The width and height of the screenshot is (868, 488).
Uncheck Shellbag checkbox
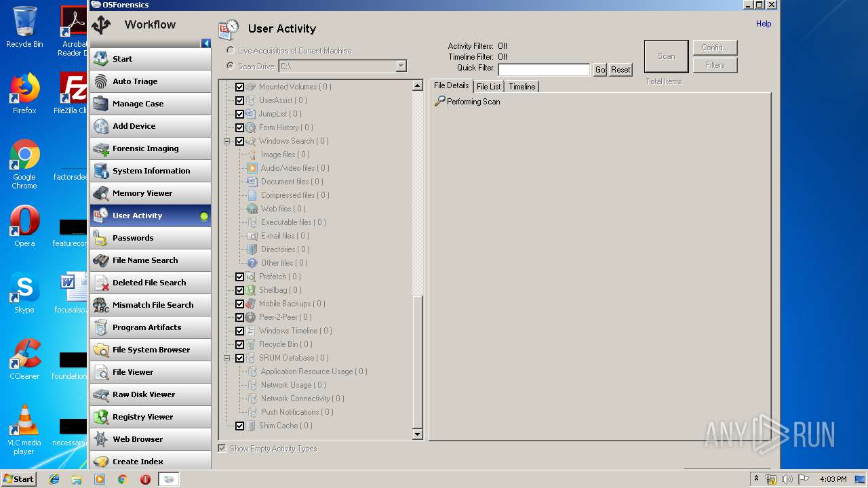click(239, 290)
